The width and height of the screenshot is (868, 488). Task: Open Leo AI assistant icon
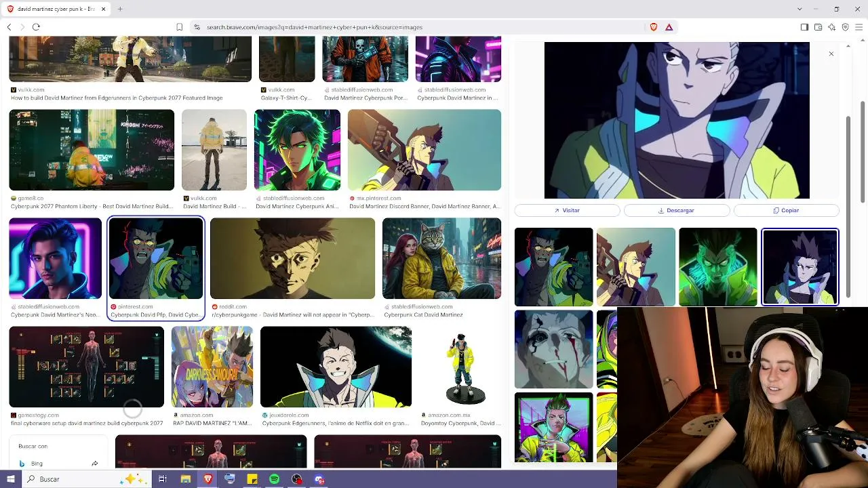pos(831,27)
